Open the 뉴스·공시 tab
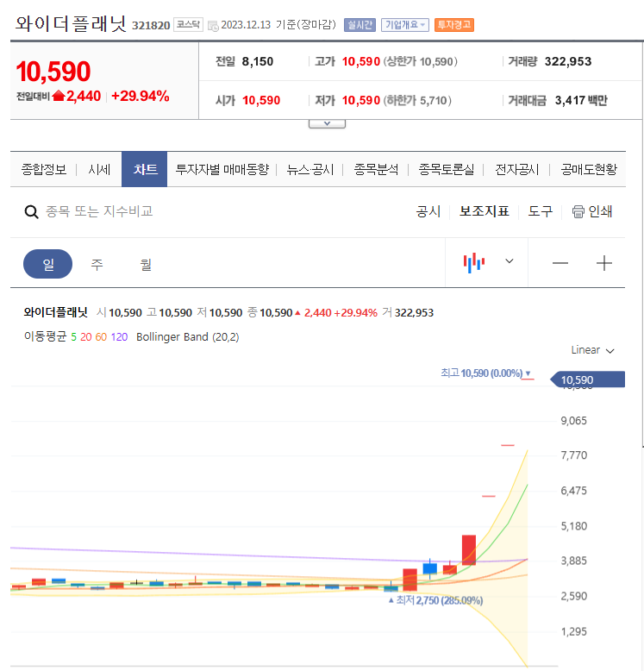The height and width of the screenshot is (671, 644). point(310,169)
